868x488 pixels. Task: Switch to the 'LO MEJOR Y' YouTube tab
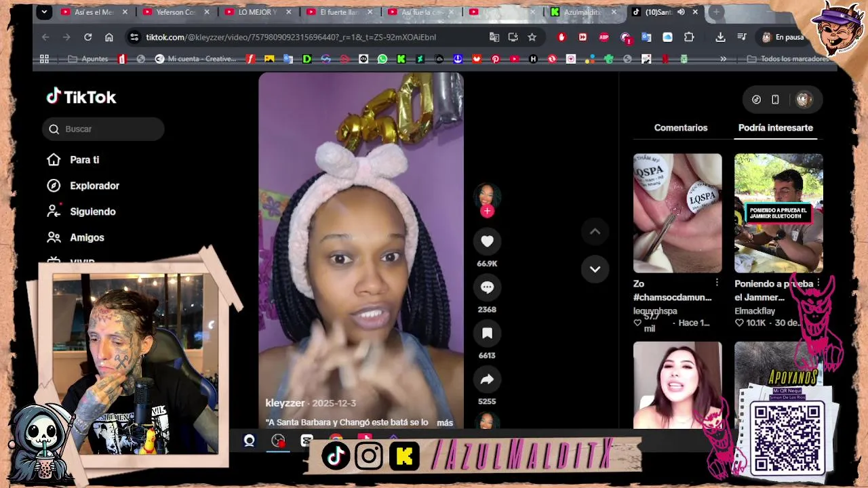[x=257, y=12]
